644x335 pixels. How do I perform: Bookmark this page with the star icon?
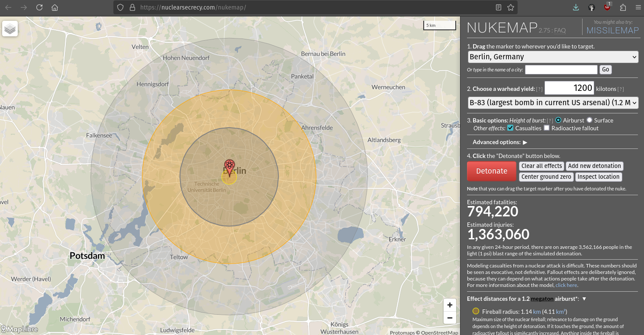pyautogui.click(x=511, y=7)
